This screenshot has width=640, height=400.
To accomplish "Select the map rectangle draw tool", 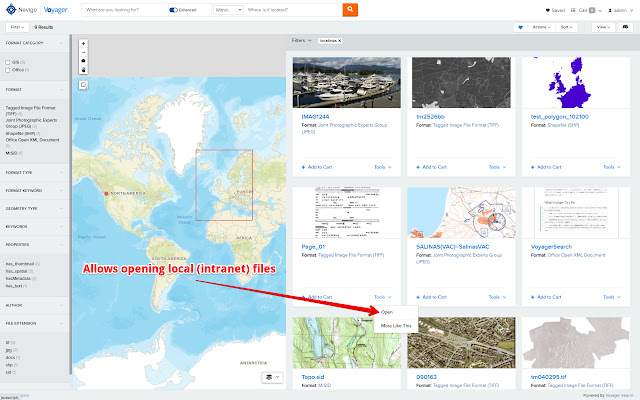I will (x=83, y=85).
